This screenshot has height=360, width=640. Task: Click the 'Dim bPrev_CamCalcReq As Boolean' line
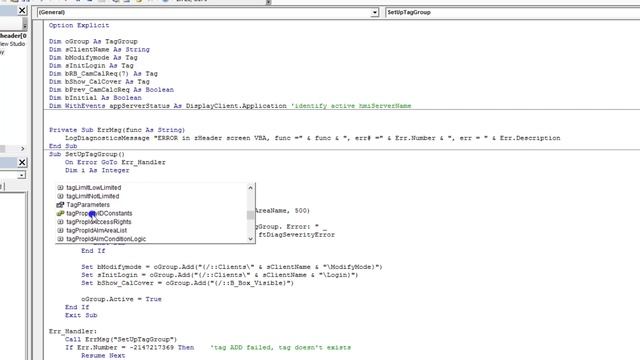tap(111, 90)
